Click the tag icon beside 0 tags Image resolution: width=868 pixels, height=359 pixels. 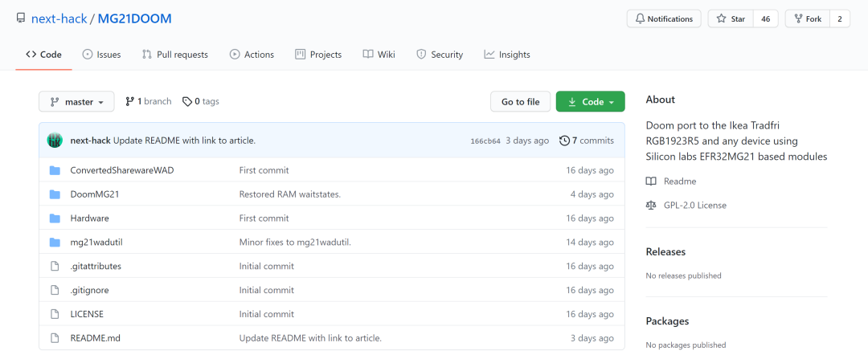187,101
